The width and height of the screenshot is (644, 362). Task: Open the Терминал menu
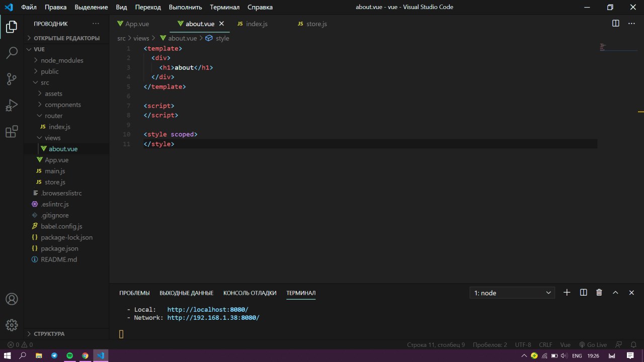pos(224,7)
